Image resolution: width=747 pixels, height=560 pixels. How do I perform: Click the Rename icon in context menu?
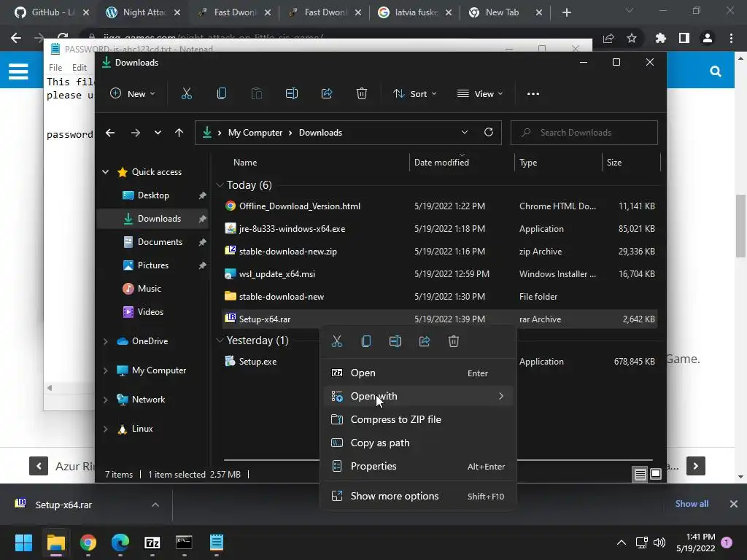coord(395,341)
